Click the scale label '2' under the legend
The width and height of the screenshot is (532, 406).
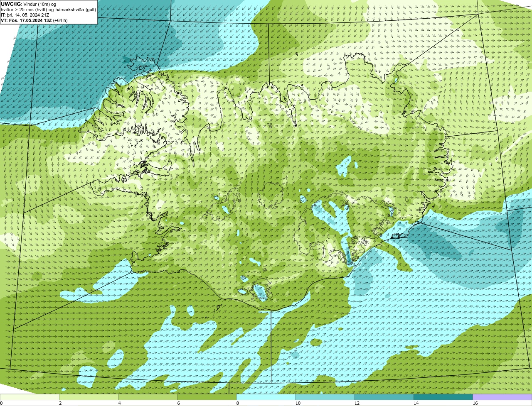coord(60,403)
